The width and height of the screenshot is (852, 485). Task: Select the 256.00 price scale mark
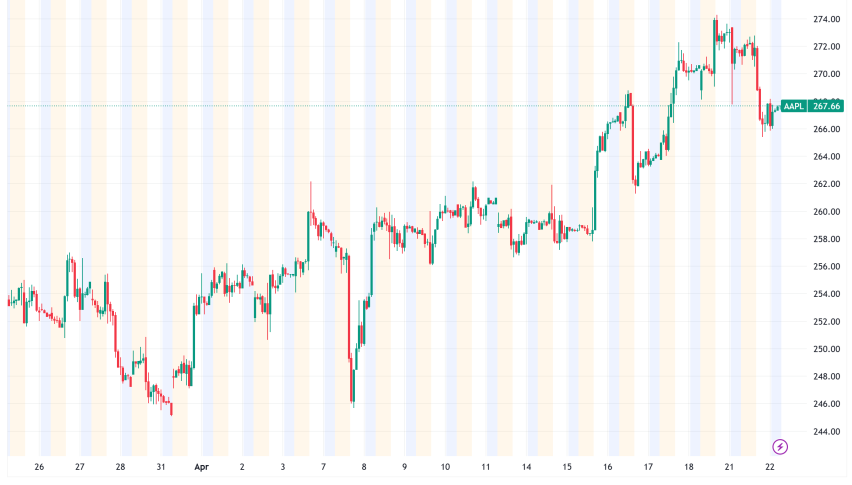point(825,267)
